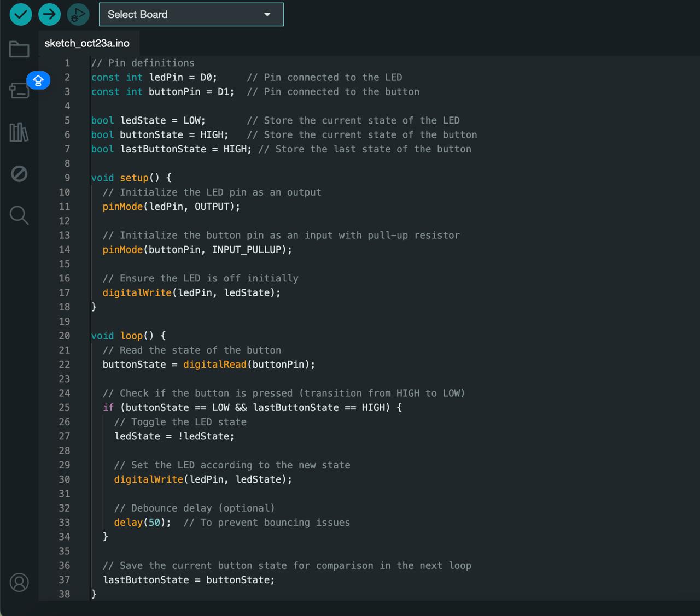This screenshot has width=700, height=616.
Task: Click the account profile icon
Action: click(19, 582)
